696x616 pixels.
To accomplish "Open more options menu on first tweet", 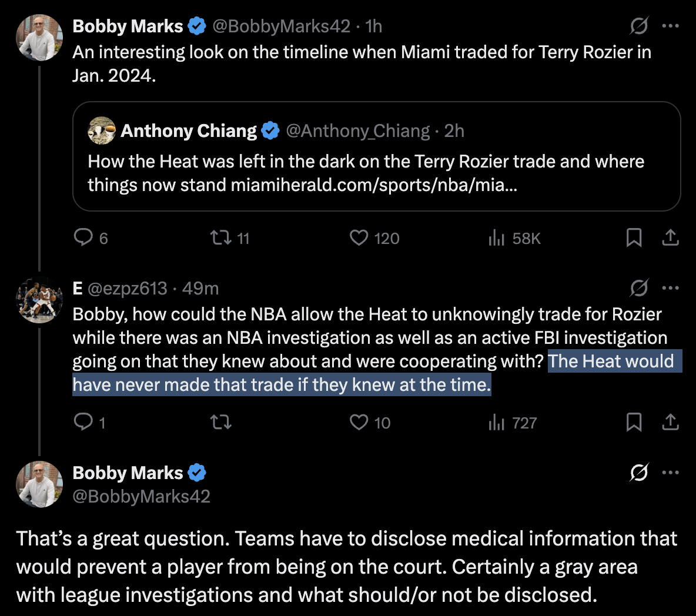I will click(670, 26).
